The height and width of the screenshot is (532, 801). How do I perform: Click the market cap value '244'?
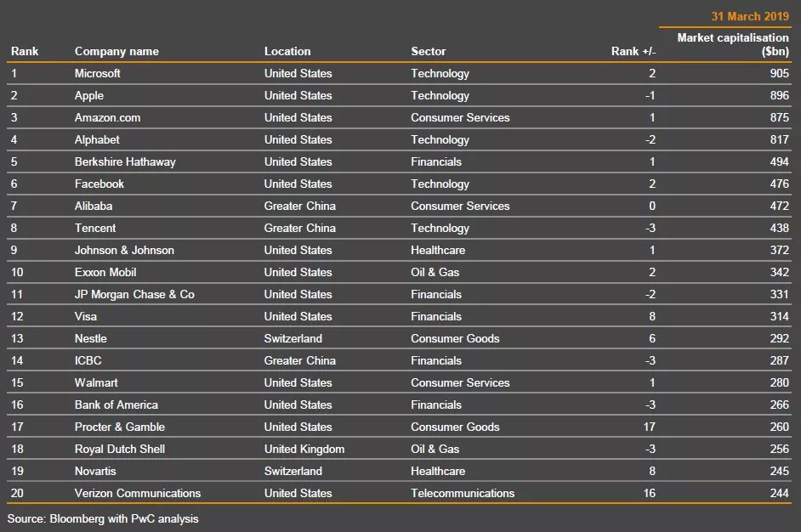pos(779,493)
